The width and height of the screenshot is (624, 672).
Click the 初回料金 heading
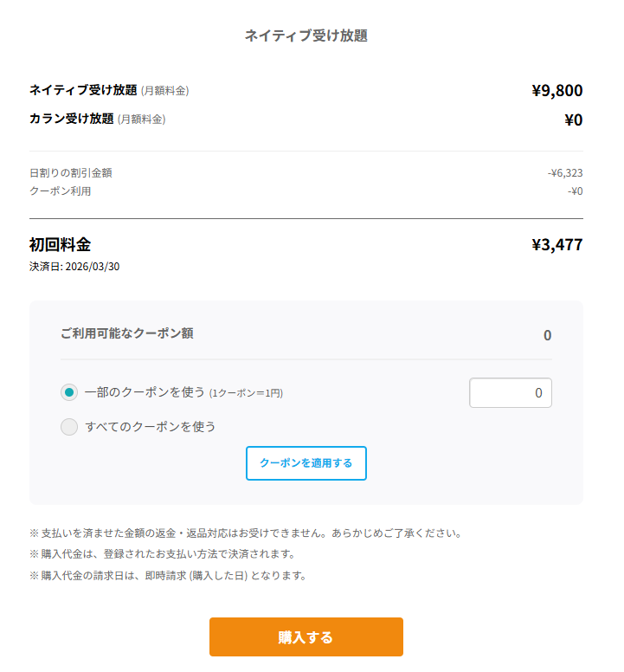pos(60,244)
